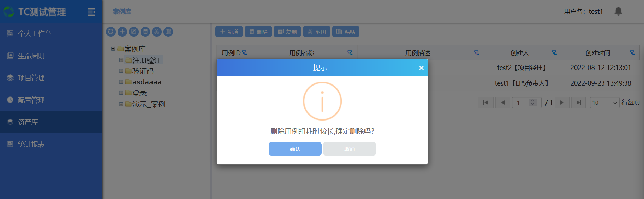644x199 pixels.
Task: Click the filter icon on 用例ID column
Action: click(244, 53)
